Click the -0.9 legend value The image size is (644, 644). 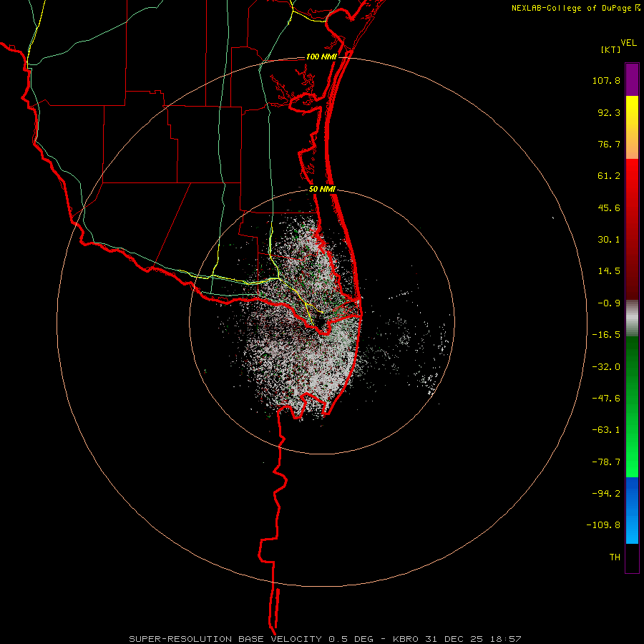pos(609,303)
